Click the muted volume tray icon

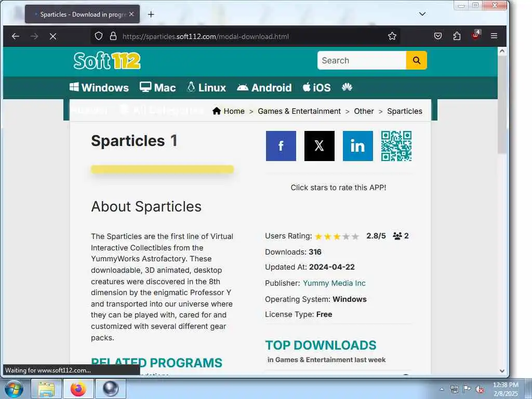click(x=480, y=389)
